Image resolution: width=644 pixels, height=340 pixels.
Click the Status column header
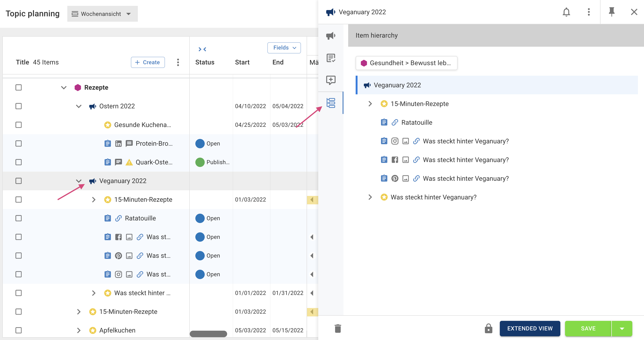pyautogui.click(x=205, y=62)
